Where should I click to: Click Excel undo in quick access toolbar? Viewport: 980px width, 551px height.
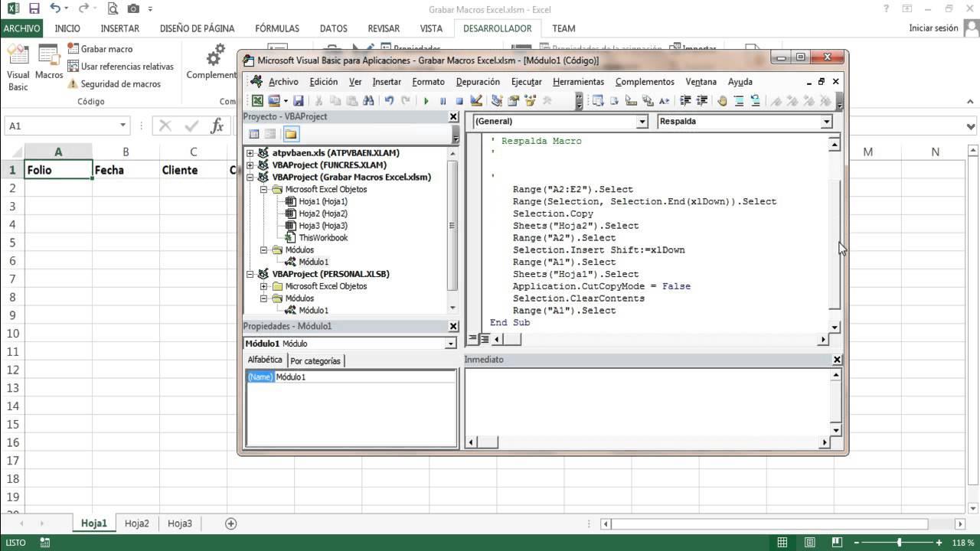click(x=55, y=8)
